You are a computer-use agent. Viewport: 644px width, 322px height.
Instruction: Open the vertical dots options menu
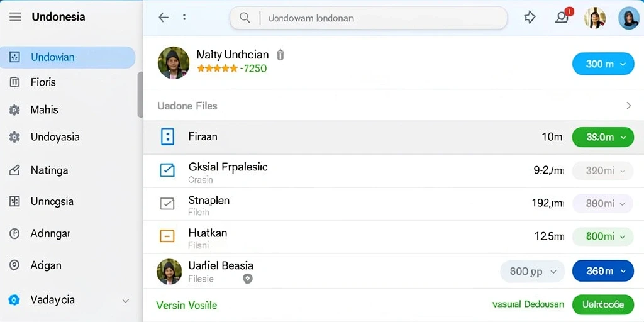tap(184, 17)
